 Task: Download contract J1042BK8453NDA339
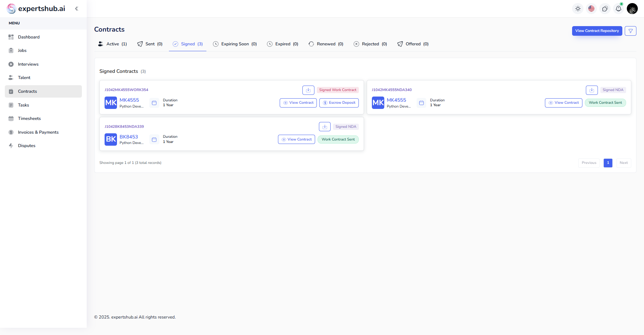[x=325, y=127]
